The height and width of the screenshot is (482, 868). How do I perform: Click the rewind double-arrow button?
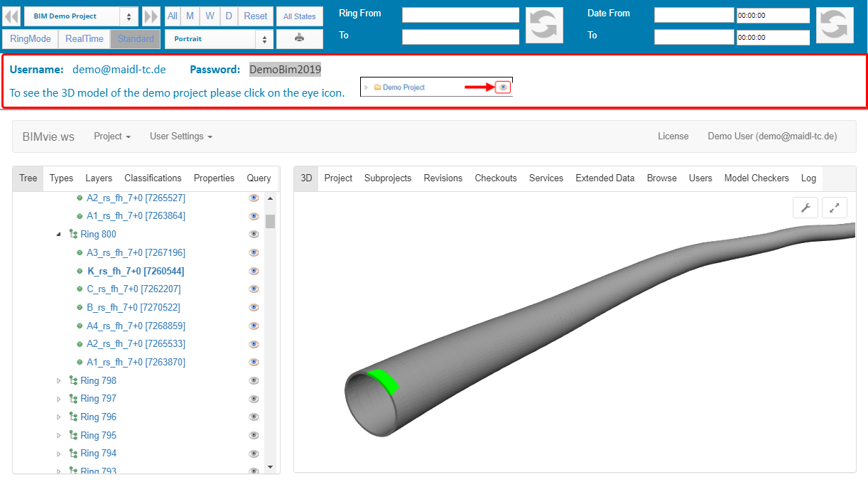click(11, 16)
